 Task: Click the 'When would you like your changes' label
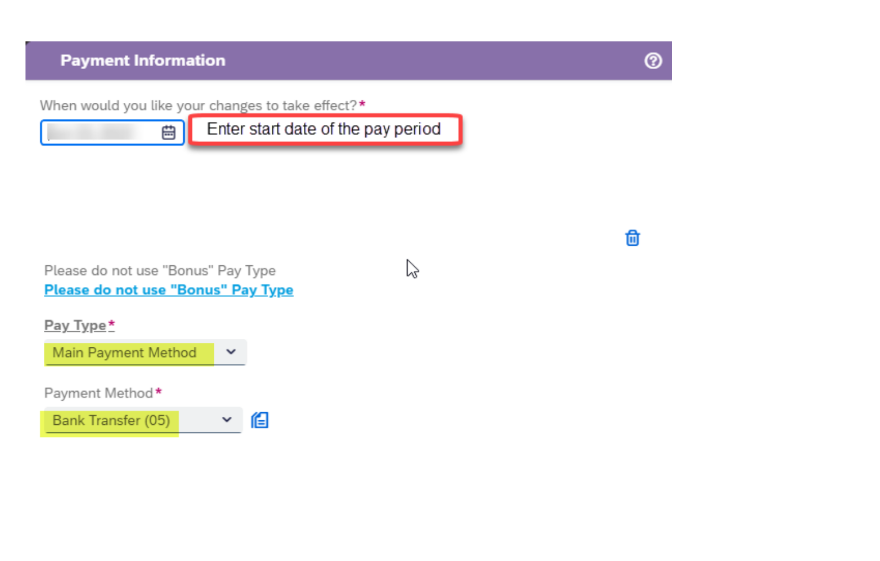(198, 105)
